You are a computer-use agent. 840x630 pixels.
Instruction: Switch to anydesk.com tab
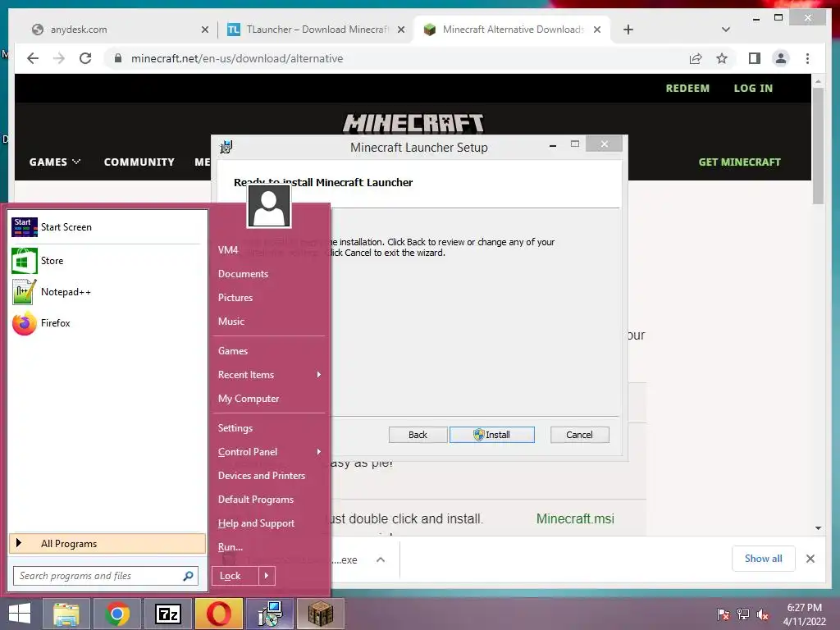120,30
